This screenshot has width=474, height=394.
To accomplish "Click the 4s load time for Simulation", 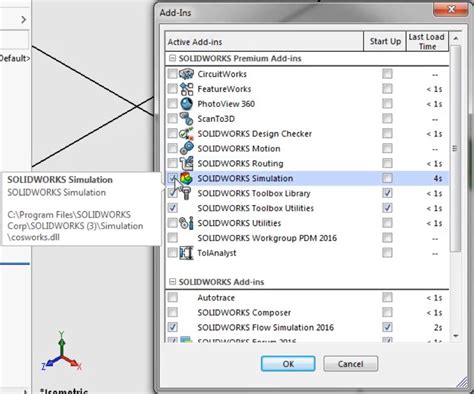I will click(438, 179).
